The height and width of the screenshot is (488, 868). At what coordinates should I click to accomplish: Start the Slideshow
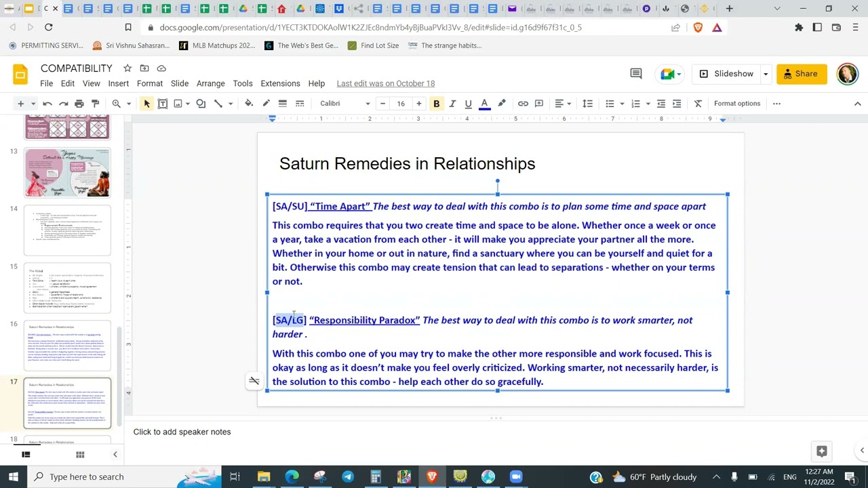(726, 74)
